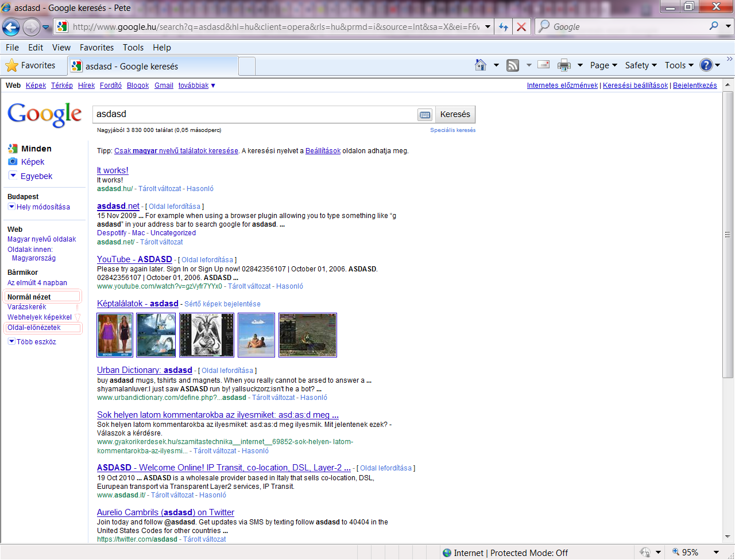The height and width of the screenshot is (560, 735).
Task: Open the black and white drawing thumbnail
Action: (207, 335)
